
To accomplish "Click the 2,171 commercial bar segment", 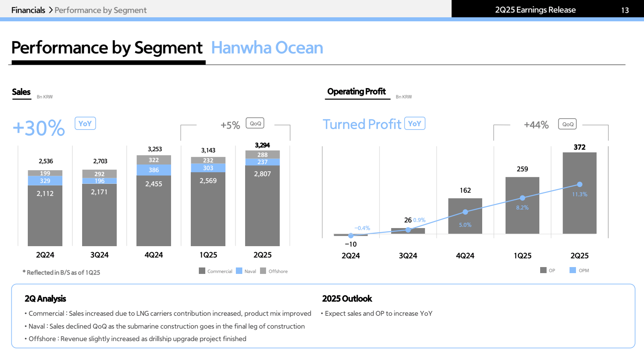I will (99, 215).
